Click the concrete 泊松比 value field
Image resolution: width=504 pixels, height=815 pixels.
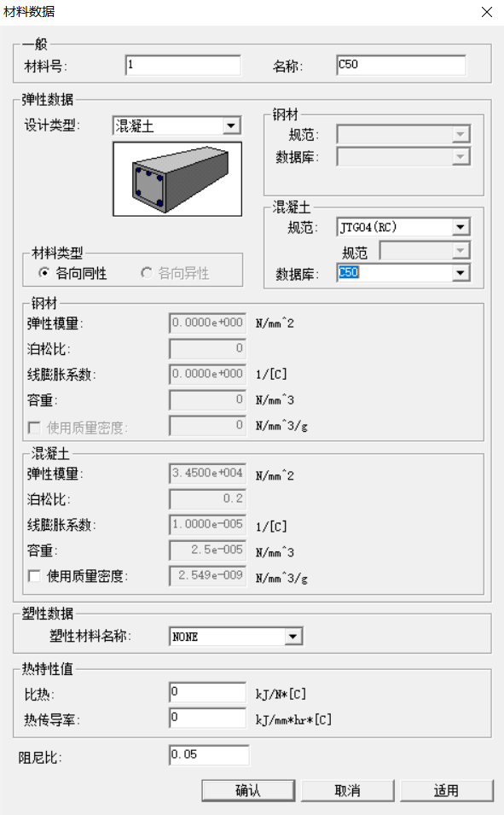click(x=208, y=499)
